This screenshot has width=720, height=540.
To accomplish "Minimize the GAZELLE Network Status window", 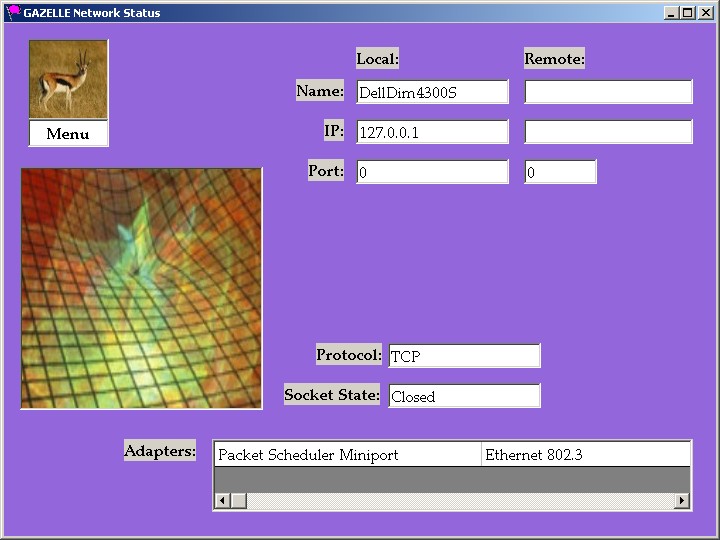I will click(670, 13).
